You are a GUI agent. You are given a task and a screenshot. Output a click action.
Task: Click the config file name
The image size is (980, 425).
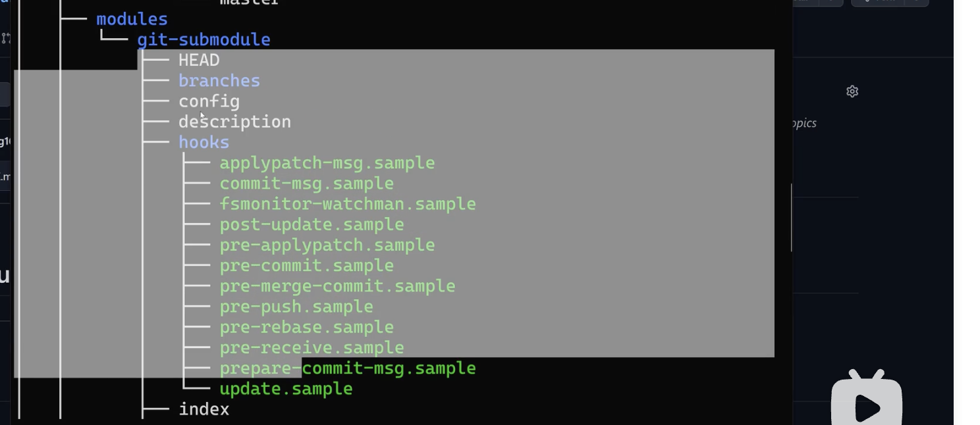pyautogui.click(x=209, y=101)
